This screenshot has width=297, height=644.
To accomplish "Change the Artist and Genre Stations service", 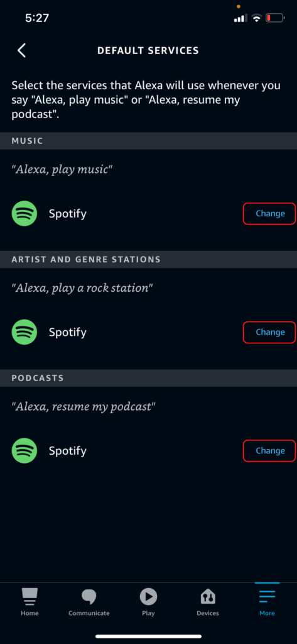I will click(x=269, y=332).
